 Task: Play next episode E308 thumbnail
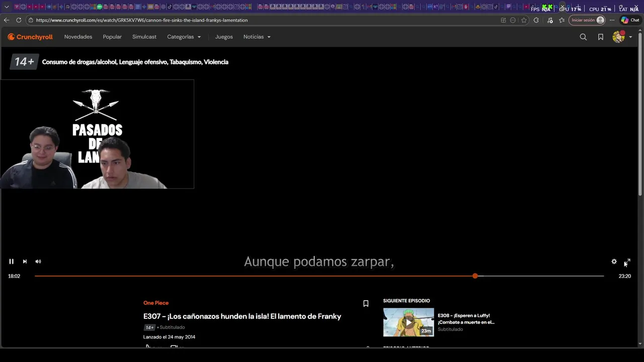(x=409, y=322)
